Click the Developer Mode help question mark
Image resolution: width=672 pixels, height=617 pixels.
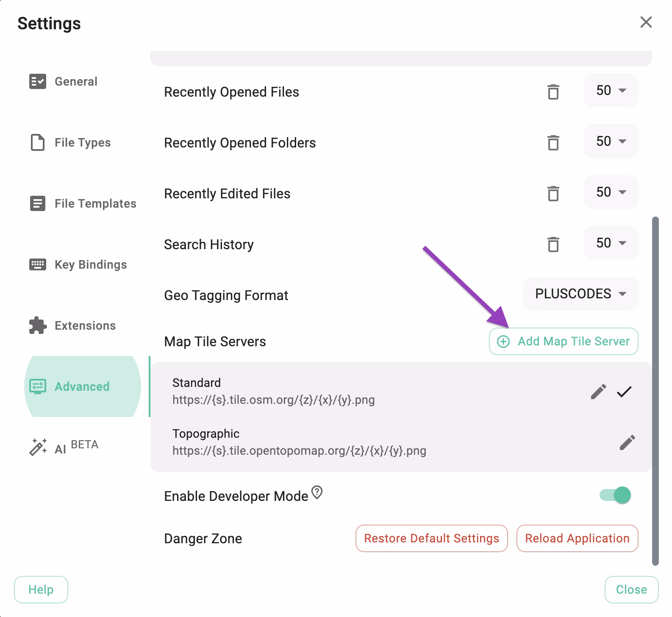[317, 492]
